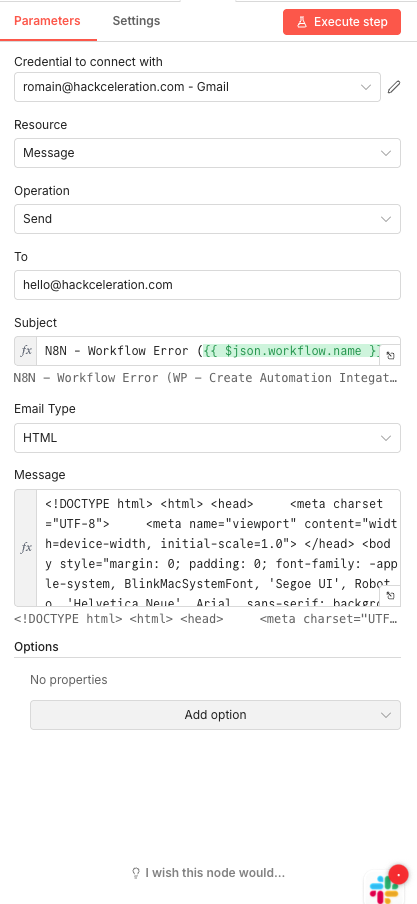417x904 pixels.
Task: Click the red notification badge on the Slack icon
Action: pyautogui.click(x=398, y=875)
